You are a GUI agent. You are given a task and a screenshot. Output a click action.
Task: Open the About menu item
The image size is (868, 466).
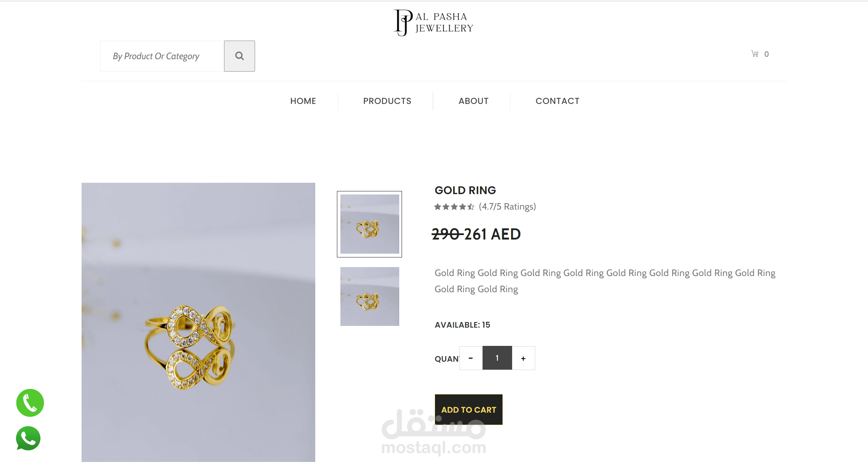[473, 101]
